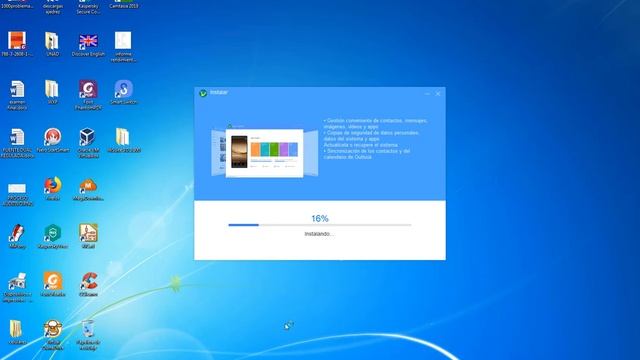Click the Instalando... status text

319,234
